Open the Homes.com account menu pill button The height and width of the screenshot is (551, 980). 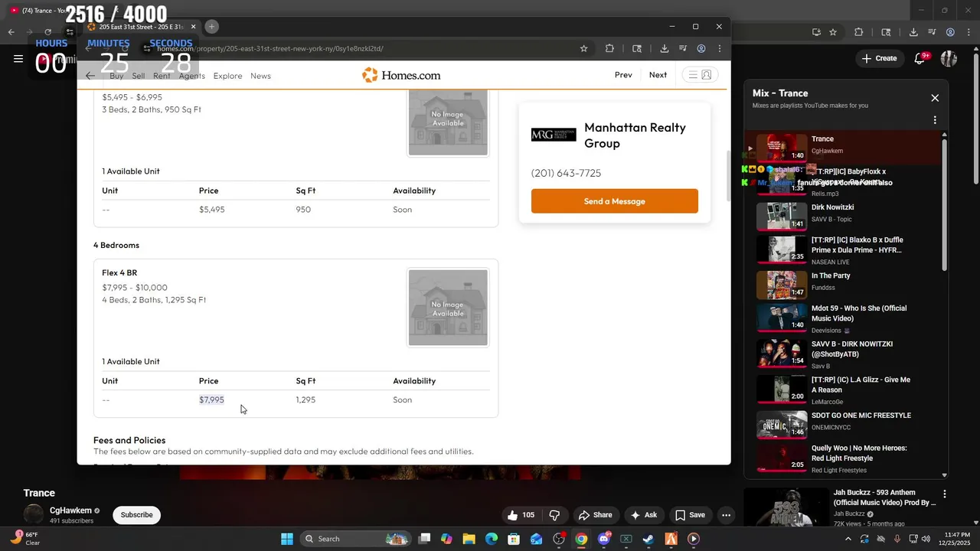(x=699, y=75)
